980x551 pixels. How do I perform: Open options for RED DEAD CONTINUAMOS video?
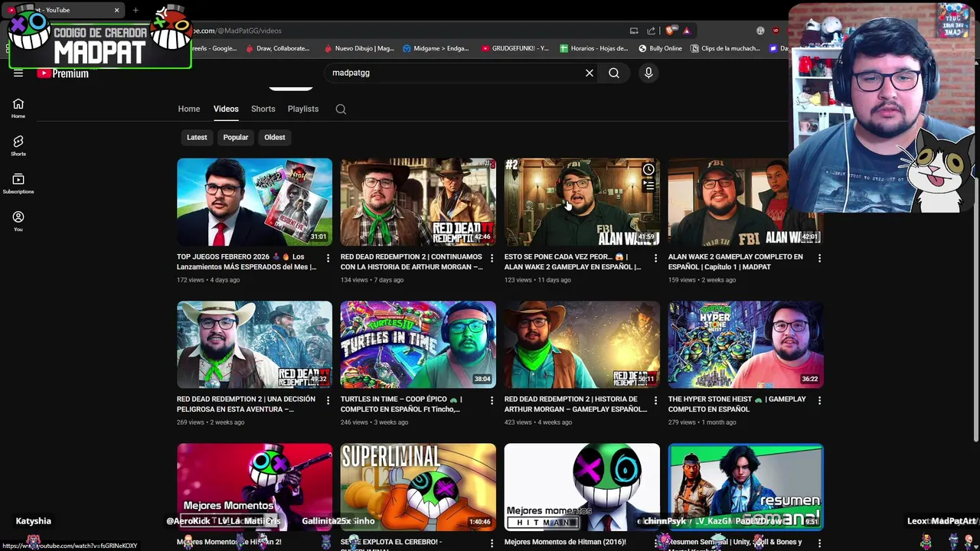[x=492, y=258]
